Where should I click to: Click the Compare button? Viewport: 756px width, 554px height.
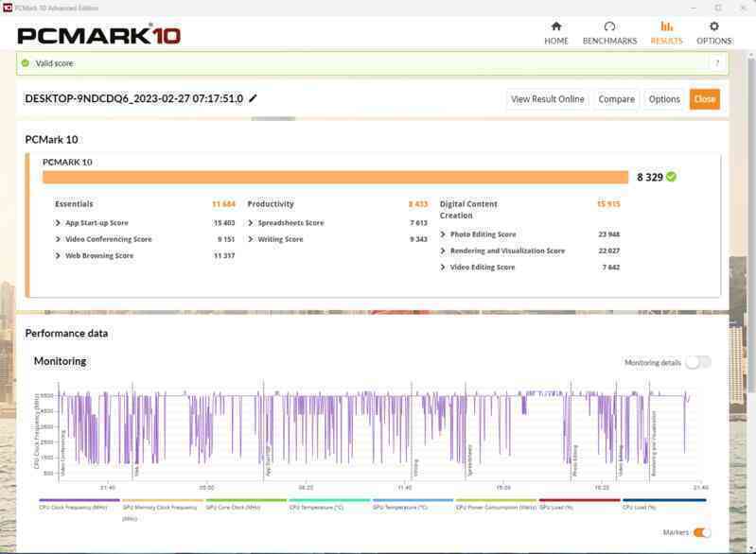pyautogui.click(x=616, y=99)
